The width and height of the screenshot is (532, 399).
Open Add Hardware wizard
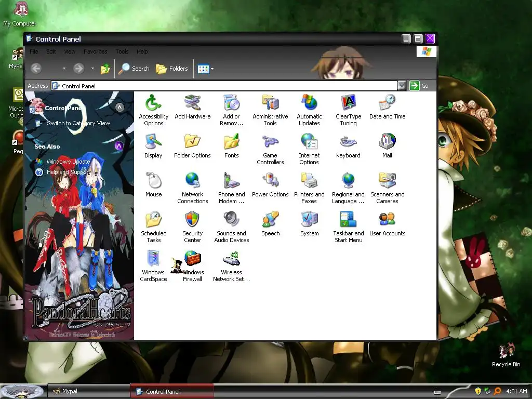(192, 107)
